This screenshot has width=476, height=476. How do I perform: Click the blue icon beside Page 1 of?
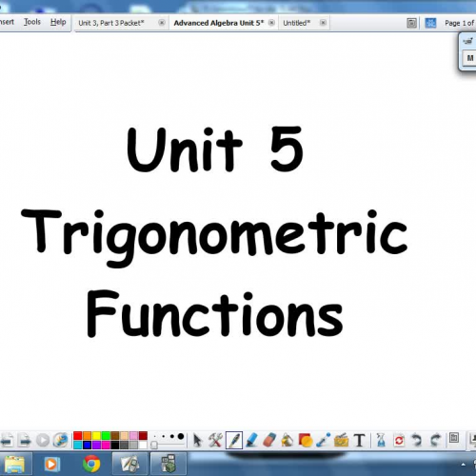click(430, 23)
